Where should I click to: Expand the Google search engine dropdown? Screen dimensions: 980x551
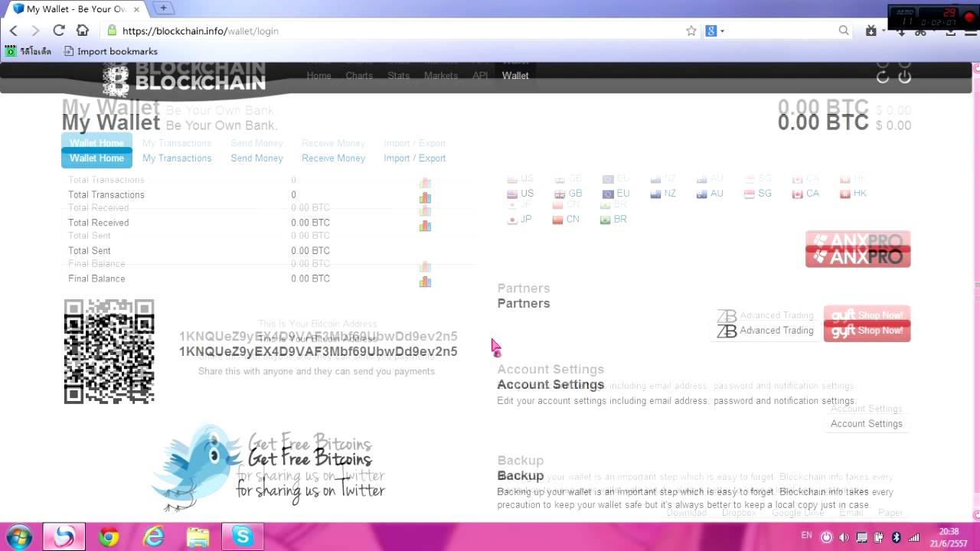[722, 31]
